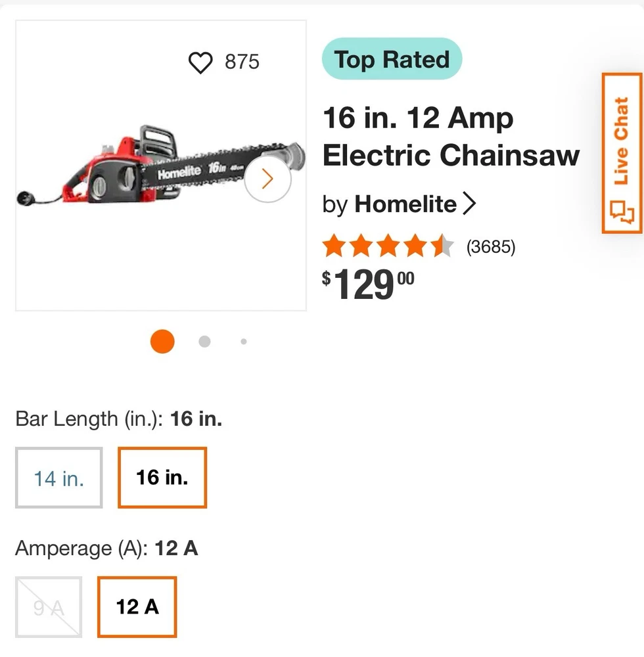The image size is (644, 657).
Task: Click the next image arrow
Action: 267,179
